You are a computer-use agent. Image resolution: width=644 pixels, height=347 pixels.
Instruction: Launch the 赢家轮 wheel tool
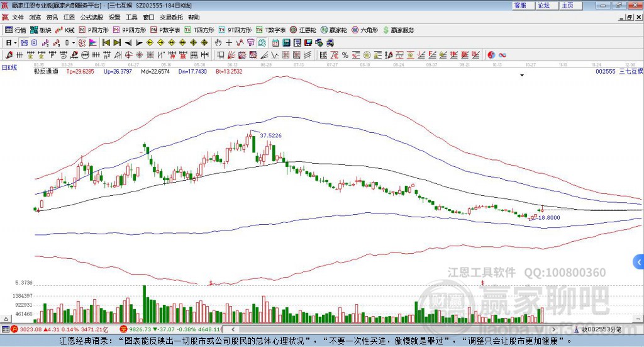tap(333, 30)
